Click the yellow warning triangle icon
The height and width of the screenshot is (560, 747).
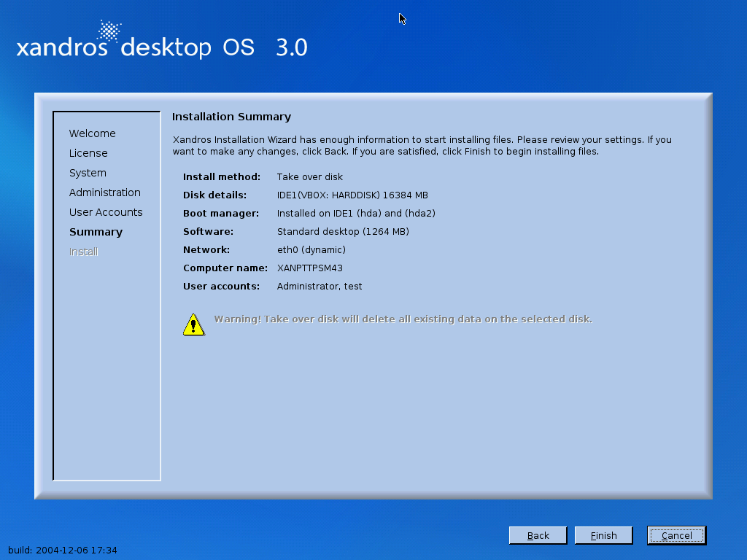click(x=193, y=324)
